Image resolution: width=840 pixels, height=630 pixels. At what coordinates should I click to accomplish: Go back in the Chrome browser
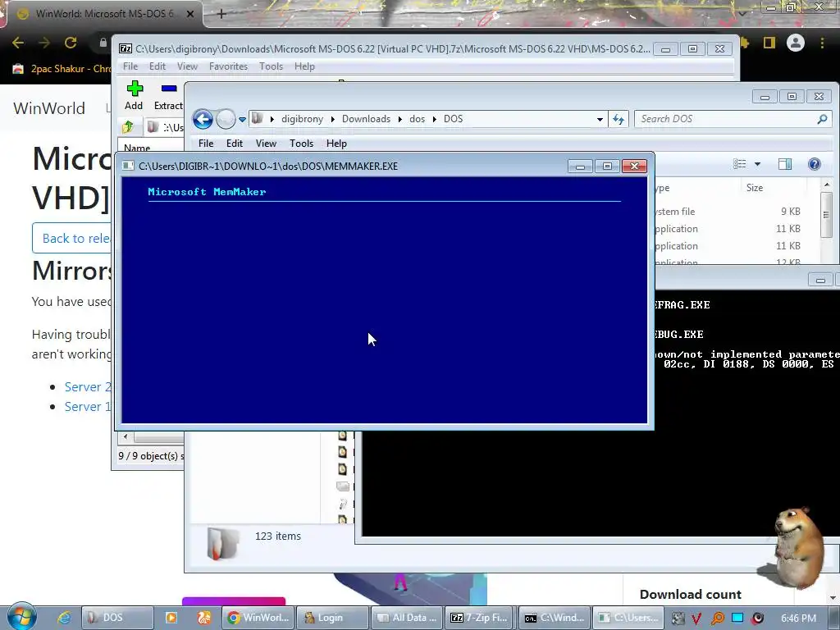point(18,43)
